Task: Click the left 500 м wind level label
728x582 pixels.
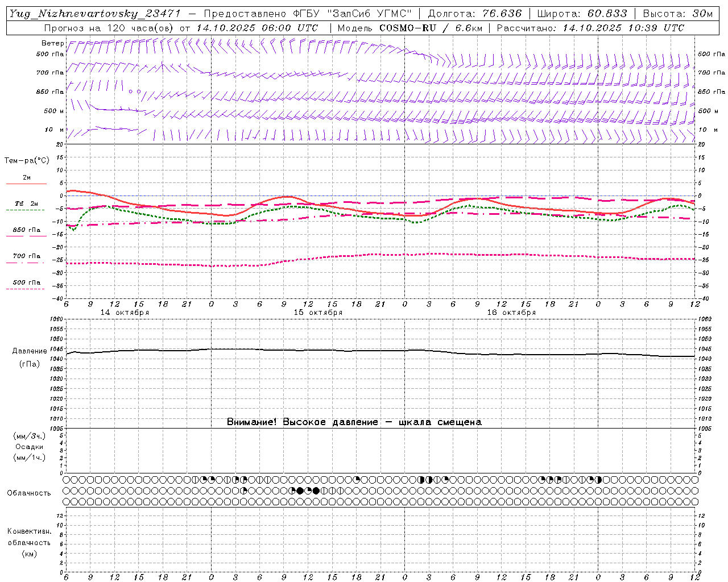Action: 54,111
